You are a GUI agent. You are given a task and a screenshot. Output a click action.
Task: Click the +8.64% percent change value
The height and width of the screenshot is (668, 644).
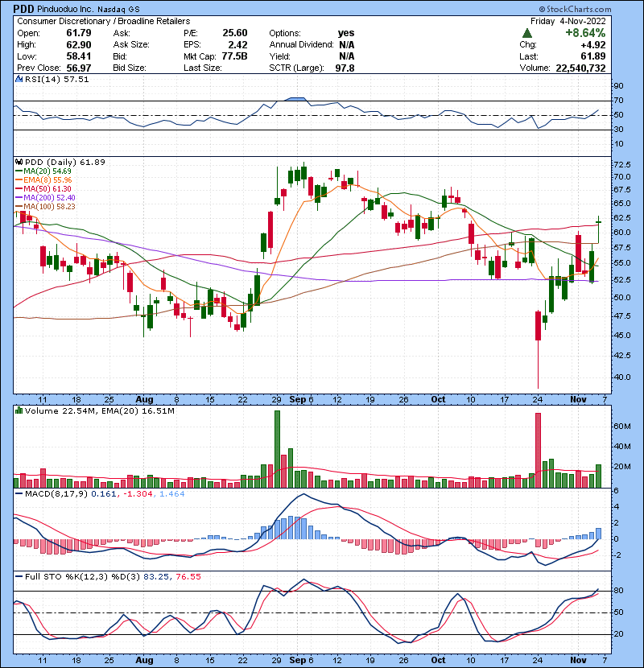click(585, 33)
